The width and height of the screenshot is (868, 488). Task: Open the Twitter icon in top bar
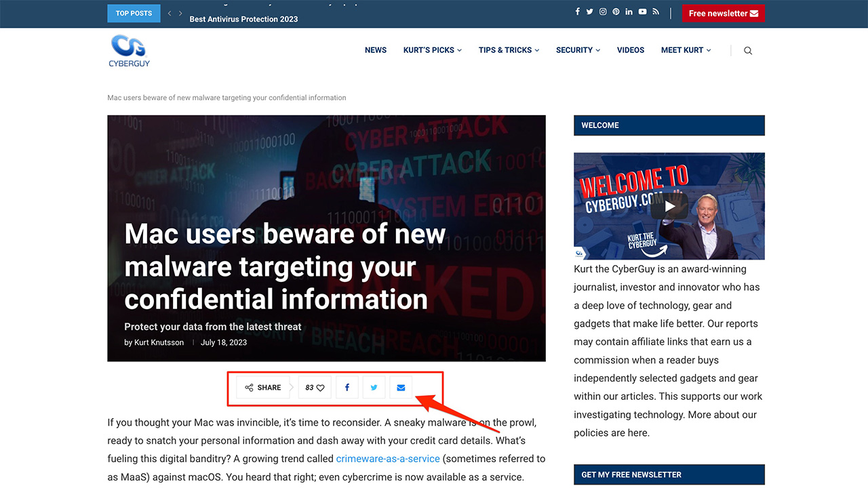590,12
